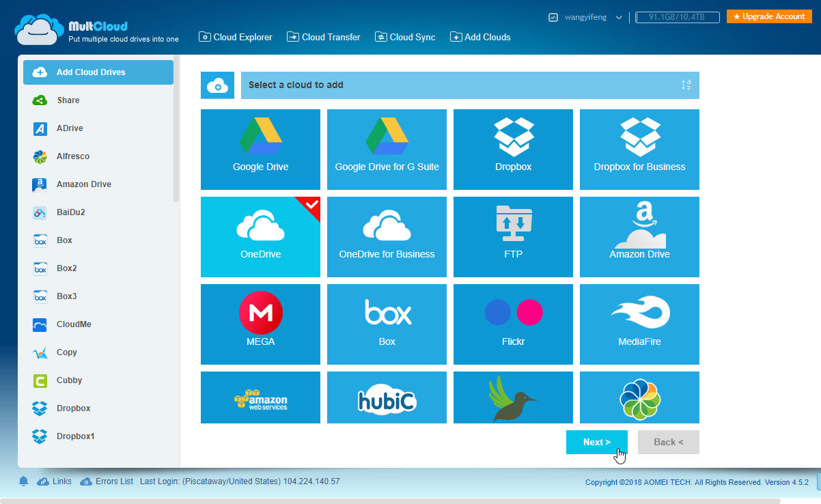Go to Cloud Transfer tab
The height and width of the screenshot is (504, 821).
click(324, 37)
